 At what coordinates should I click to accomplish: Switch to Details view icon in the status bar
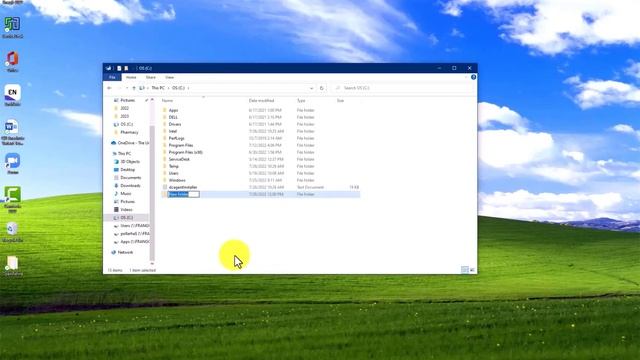point(464,270)
